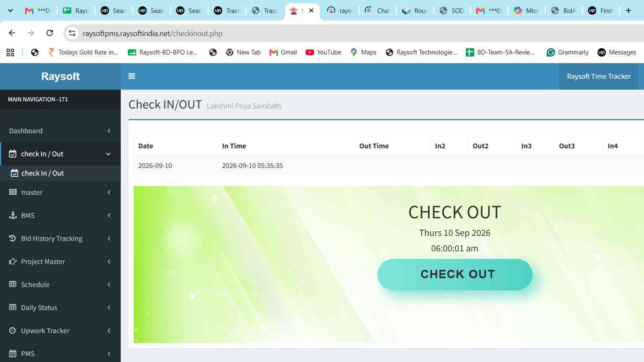
Task: Click the Project Master hand icon
Action: 13,261
